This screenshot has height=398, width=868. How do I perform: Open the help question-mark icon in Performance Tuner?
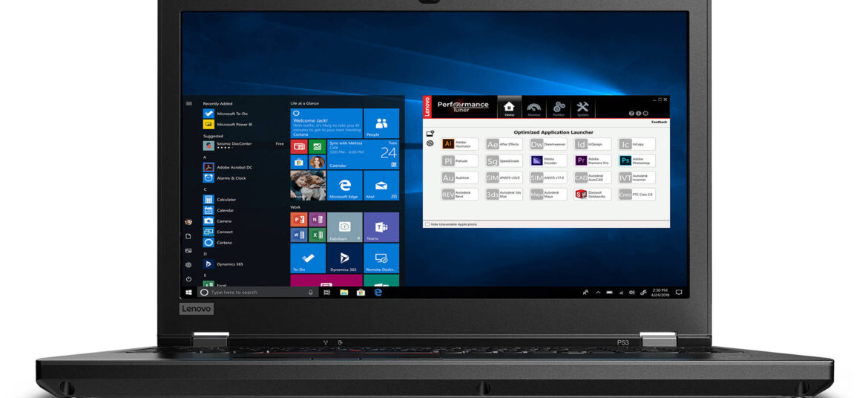pyautogui.click(x=631, y=113)
